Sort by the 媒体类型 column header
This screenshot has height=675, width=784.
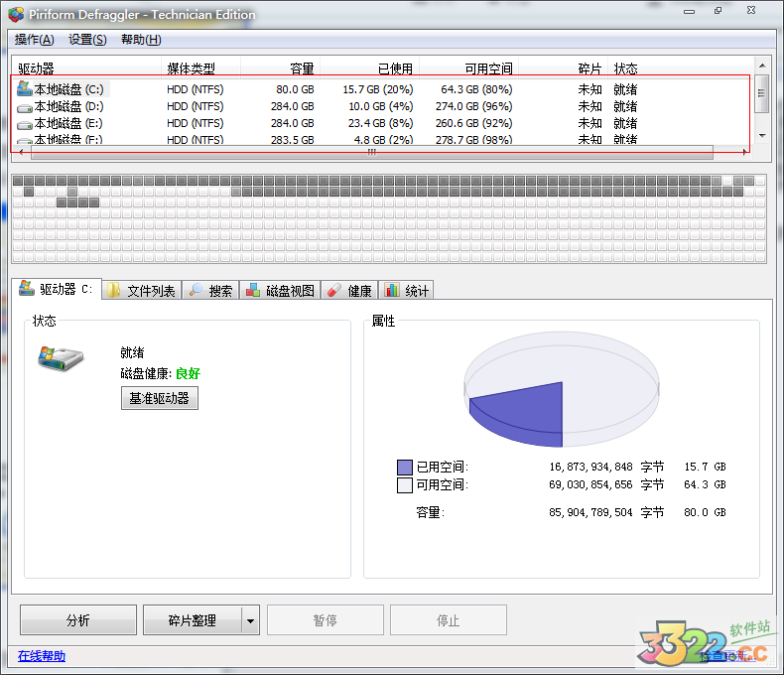[x=200, y=68]
